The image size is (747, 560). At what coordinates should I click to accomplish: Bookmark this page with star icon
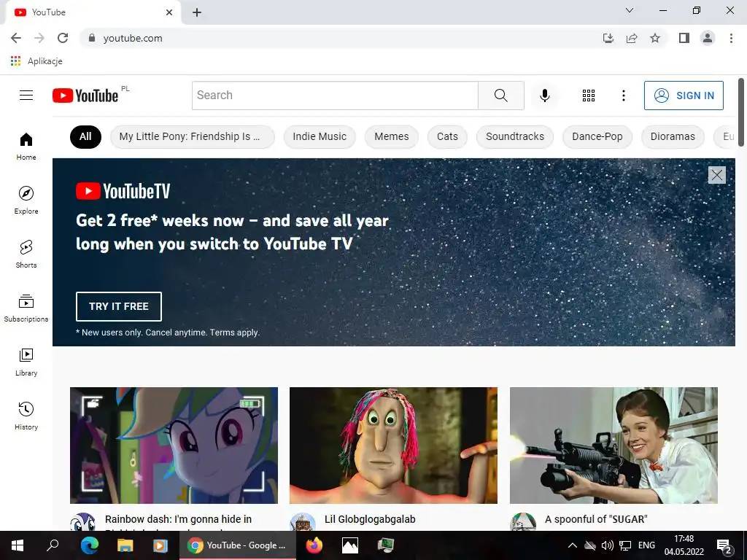point(655,38)
